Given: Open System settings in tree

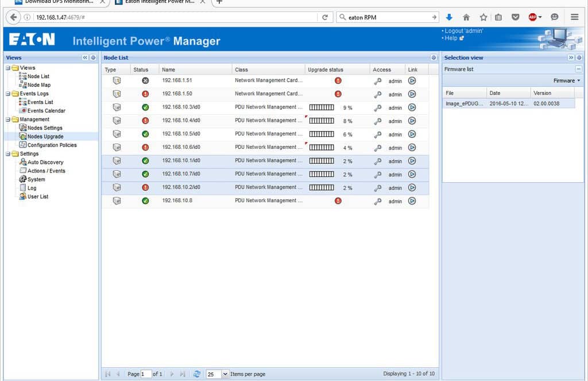Looking at the screenshot, I should 36,179.
